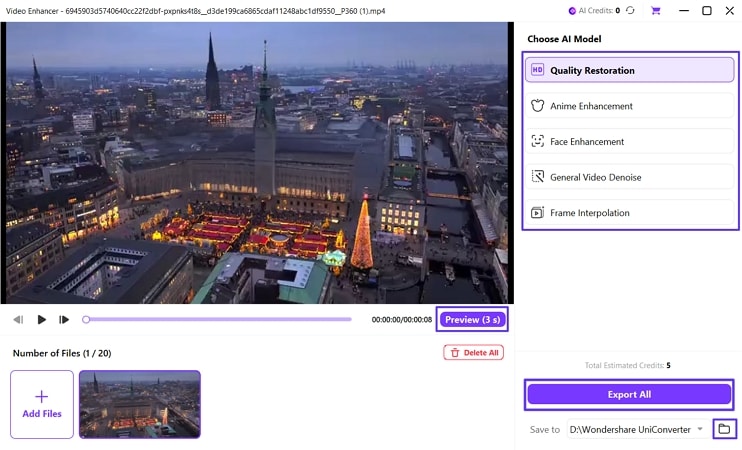Screen dimensions: 742x450
Task: Close the Video Enhancer window
Action: 730,10
